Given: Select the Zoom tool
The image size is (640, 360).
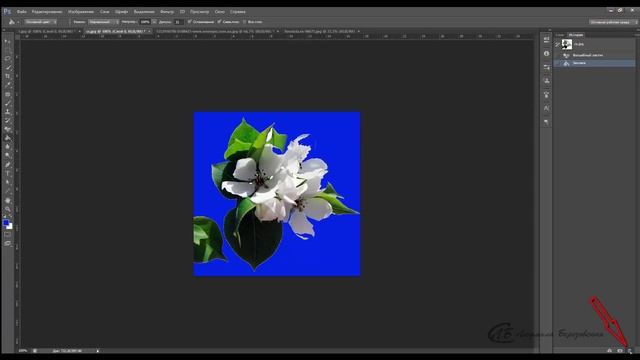Looking at the screenshot, I should [7, 209].
